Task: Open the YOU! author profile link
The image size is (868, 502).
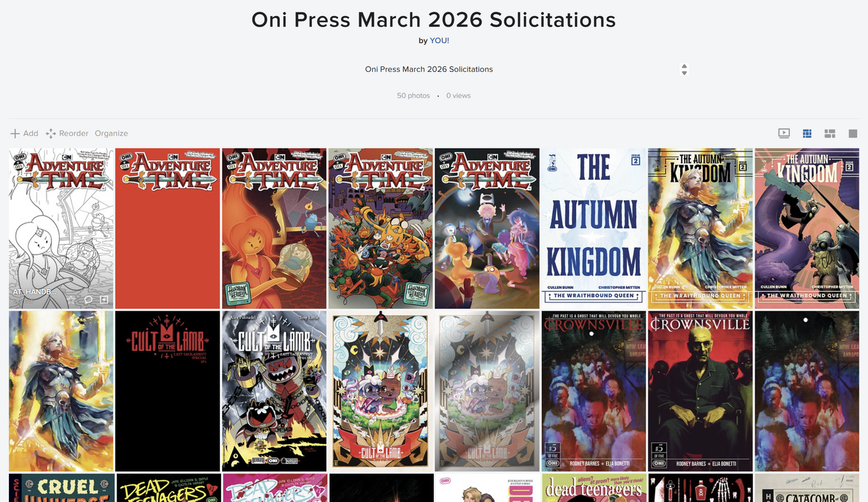Action: pyautogui.click(x=439, y=41)
